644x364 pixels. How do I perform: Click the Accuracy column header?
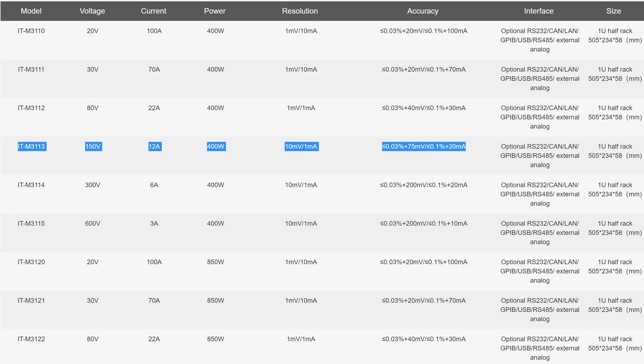tap(422, 11)
